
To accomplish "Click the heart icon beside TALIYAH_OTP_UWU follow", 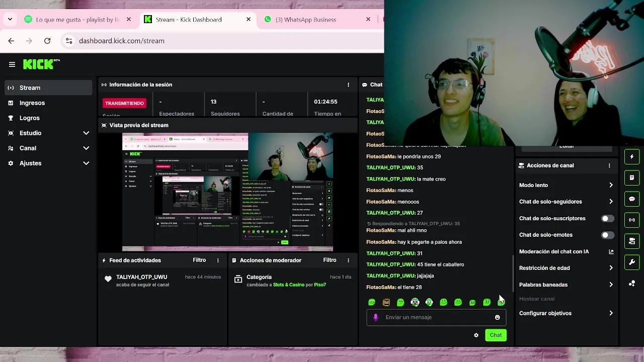I will (108, 279).
